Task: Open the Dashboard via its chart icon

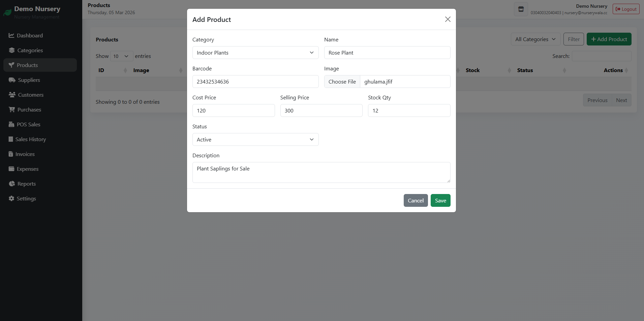Action: (x=11, y=35)
